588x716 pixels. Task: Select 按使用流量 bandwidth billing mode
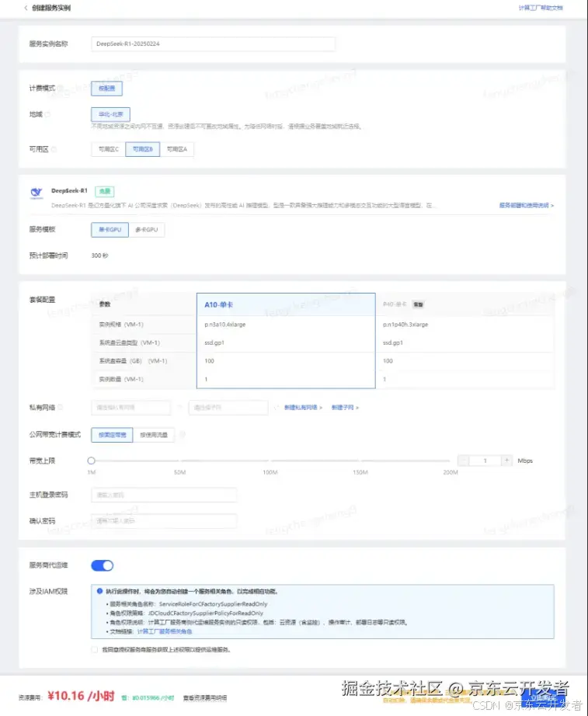point(154,435)
